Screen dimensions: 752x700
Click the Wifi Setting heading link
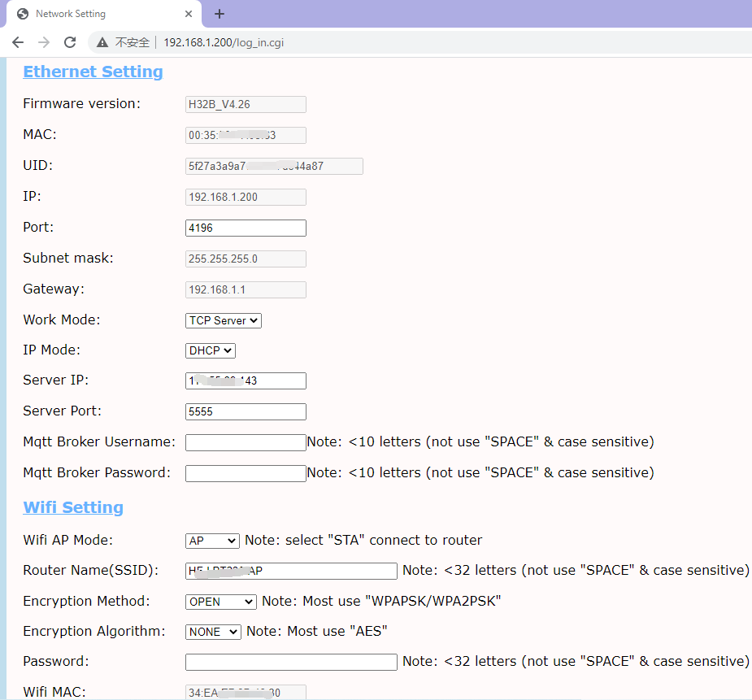(x=73, y=507)
